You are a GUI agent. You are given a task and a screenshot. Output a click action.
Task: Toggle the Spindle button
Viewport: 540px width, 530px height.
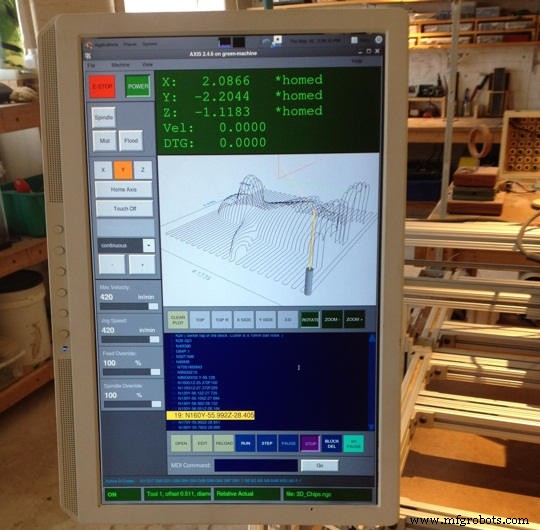coord(104,117)
